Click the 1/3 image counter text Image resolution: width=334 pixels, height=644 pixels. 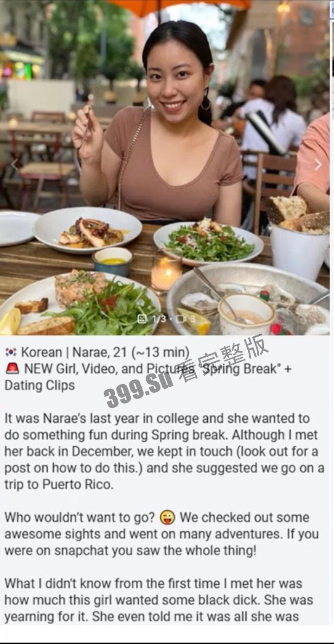tap(159, 319)
